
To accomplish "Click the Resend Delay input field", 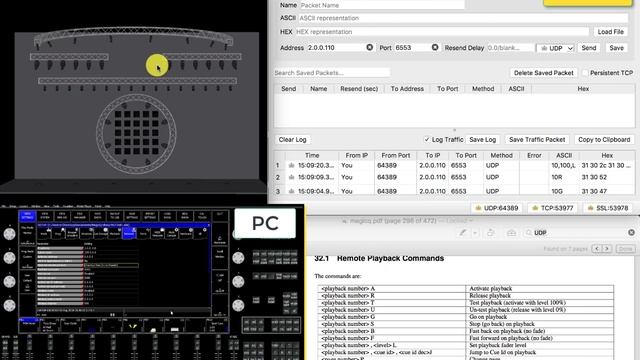I will (x=510, y=48).
